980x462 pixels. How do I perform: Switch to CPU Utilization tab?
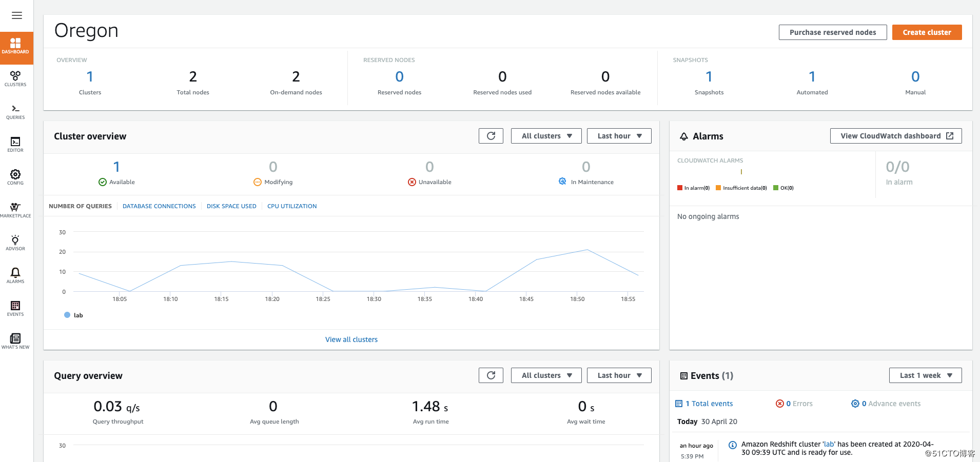click(x=292, y=206)
